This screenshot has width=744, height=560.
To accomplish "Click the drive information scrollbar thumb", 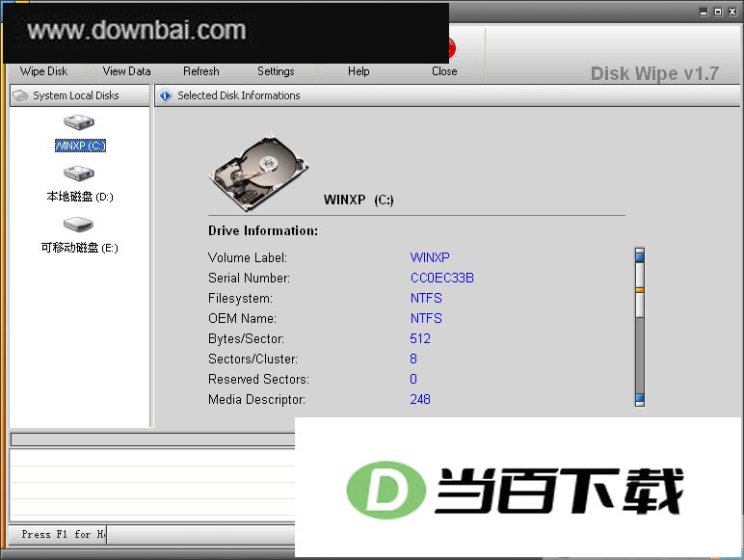I will (640, 290).
